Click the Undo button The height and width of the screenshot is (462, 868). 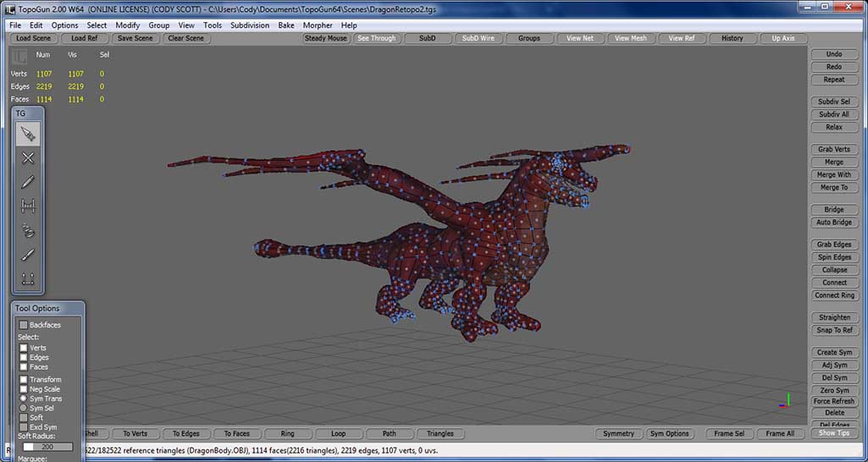[834, 54]
